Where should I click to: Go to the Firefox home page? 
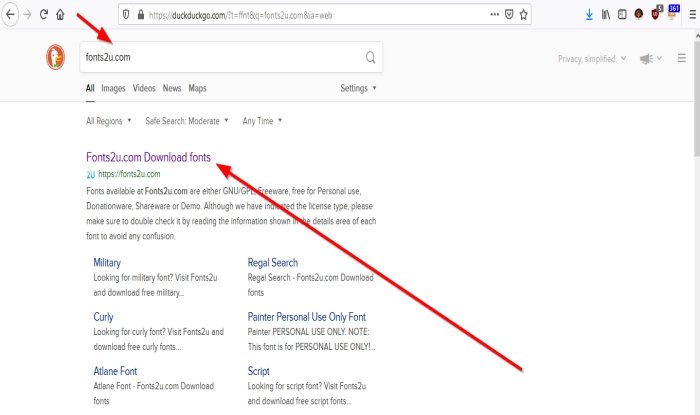pos(61,16)
